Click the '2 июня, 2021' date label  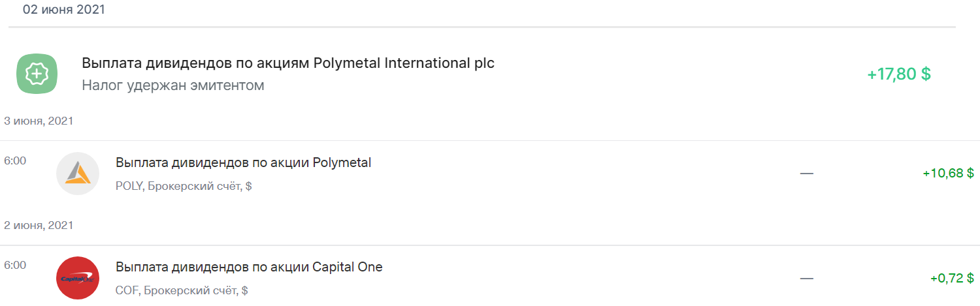point(39,225)
